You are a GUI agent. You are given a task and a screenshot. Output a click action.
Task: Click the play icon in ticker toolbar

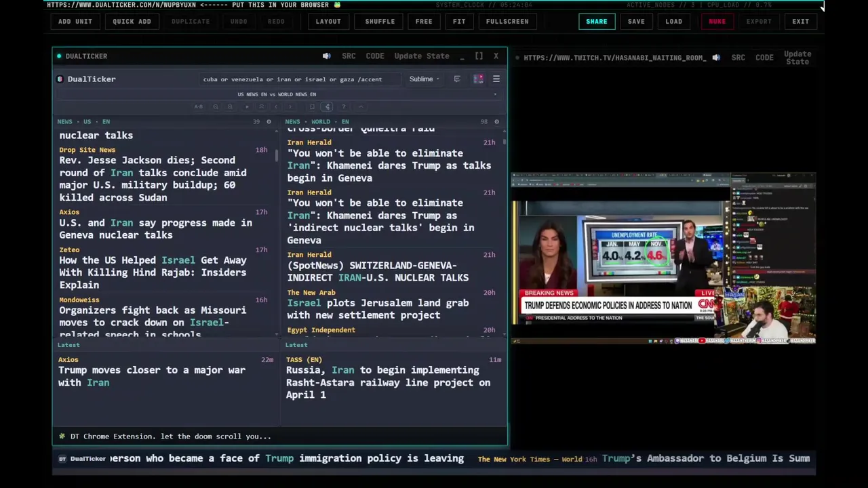pyautogui.click(x=246, y=106)
